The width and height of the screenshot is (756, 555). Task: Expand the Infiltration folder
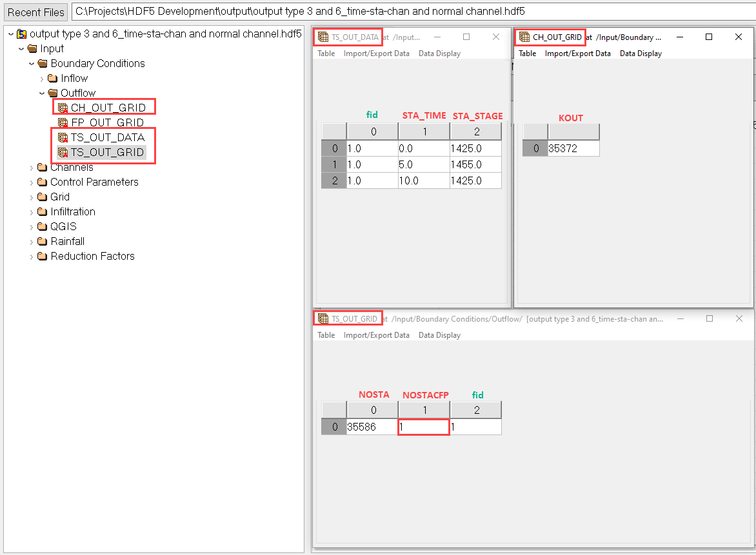click(32, 211)
